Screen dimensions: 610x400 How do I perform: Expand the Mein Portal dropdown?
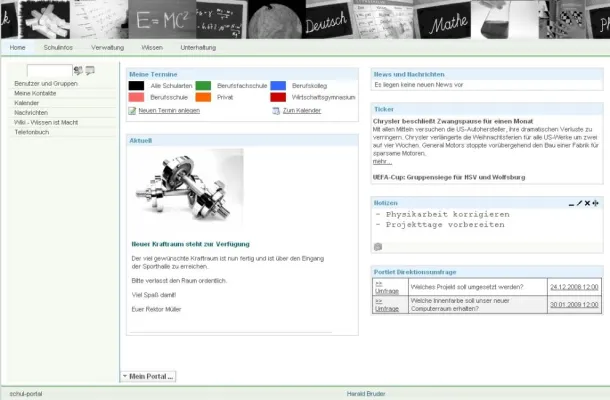(148, 376)
